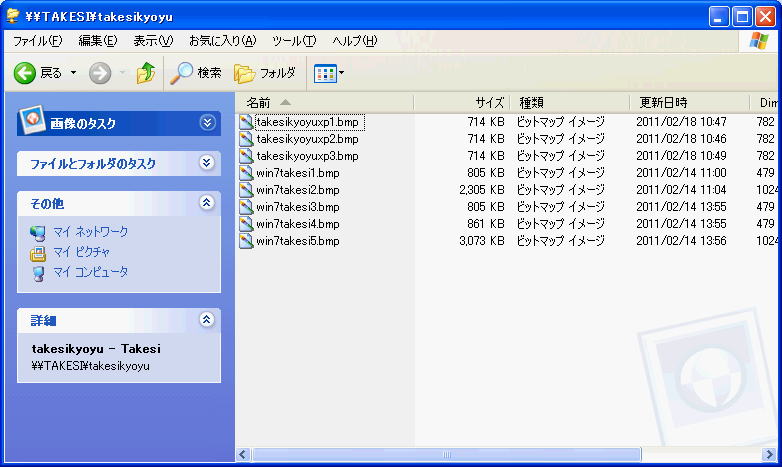
Task: Click the マイ ピクチャ folder icon
Action: (x=38, y=253)
